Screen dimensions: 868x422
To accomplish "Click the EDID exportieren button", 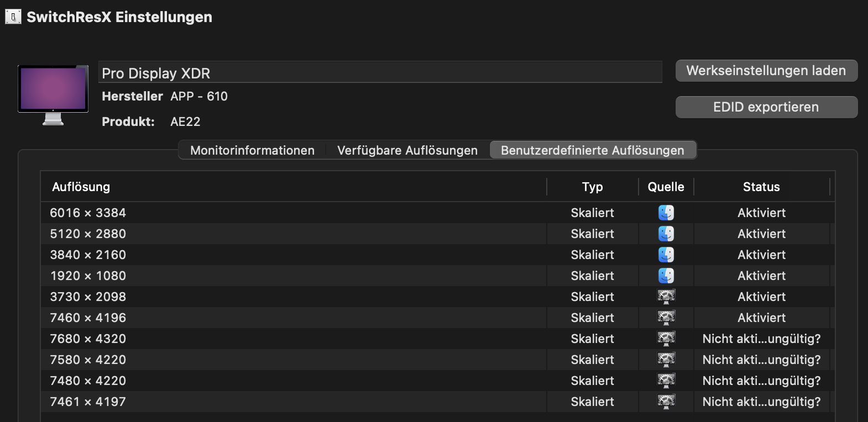I will click(766, 107).
